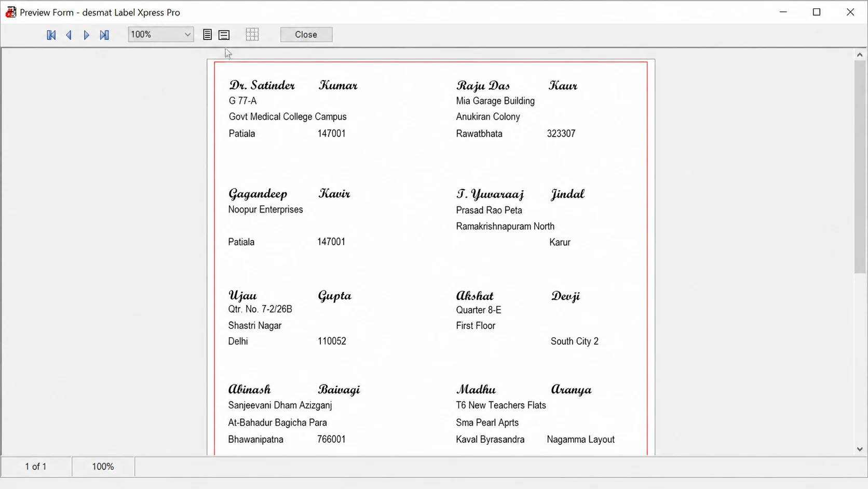Click the scrollbar down arrow
The height and width of the screenshot is (489, 868).
pos(860,449)
